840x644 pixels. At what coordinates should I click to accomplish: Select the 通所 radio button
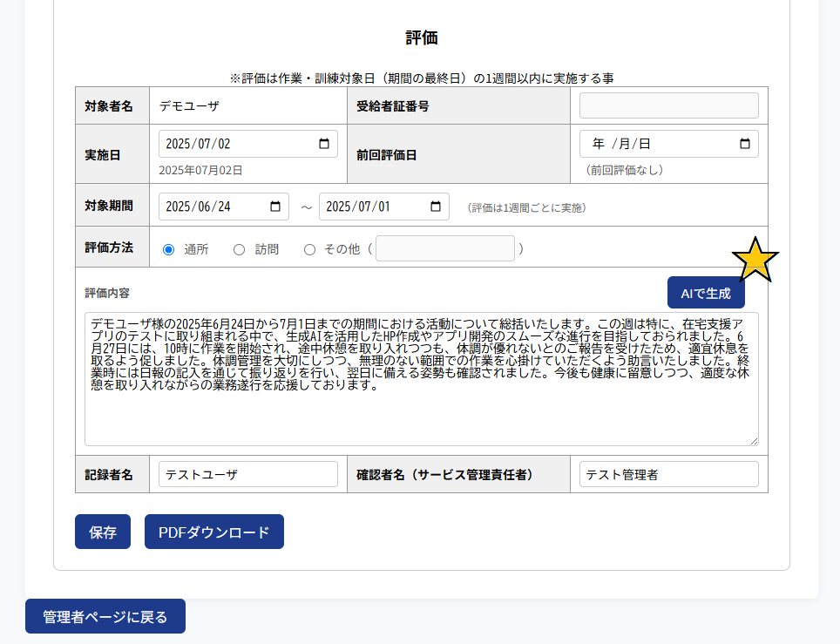(x=168, y=250)
